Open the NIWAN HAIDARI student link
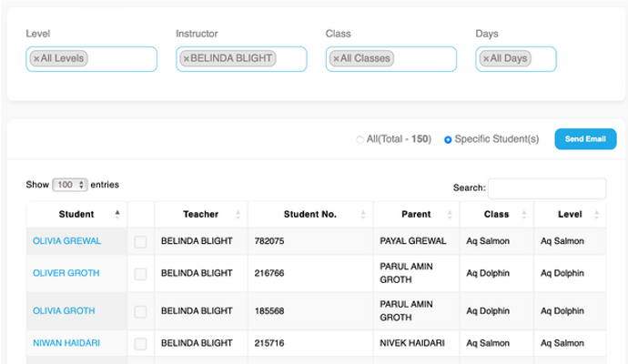This screenshot has height=364, width=628. point(66,343)
